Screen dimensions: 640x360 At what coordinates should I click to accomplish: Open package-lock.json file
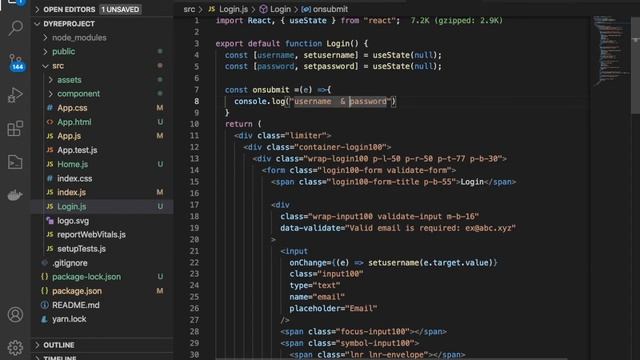[x=103, y=277]
